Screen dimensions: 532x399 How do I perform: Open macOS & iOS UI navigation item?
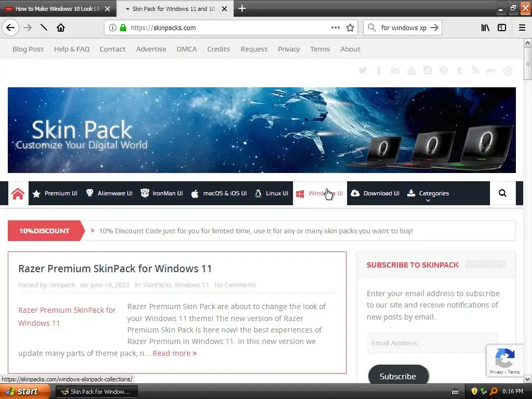[219, 193]
